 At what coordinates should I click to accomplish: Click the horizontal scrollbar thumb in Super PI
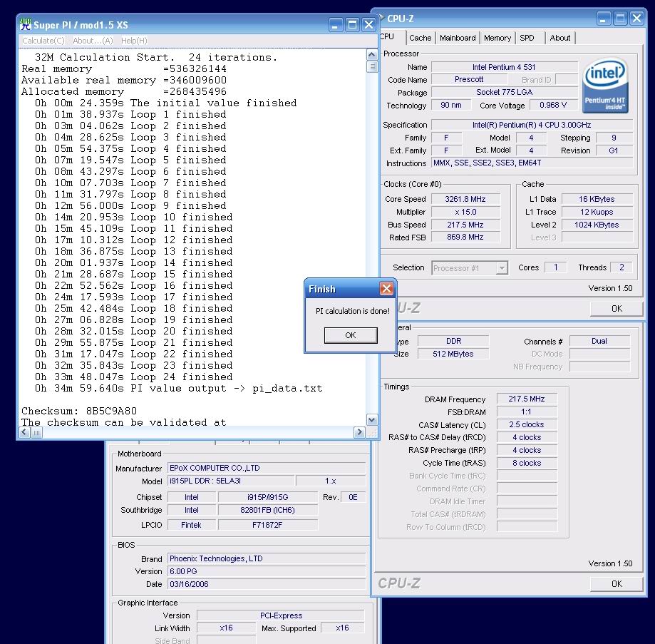pyautogui.click(x=37, y=432)
